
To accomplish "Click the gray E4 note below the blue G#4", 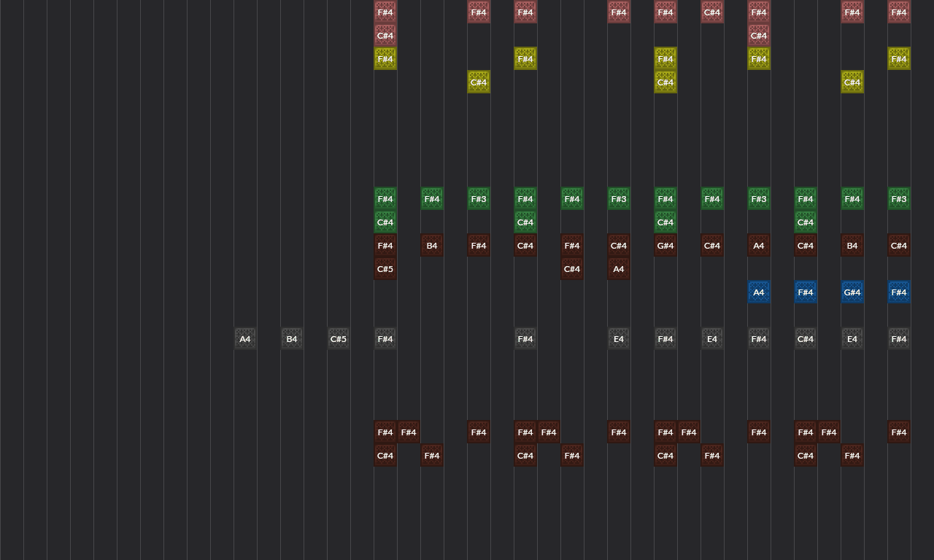I will click(x=852, y=339).
